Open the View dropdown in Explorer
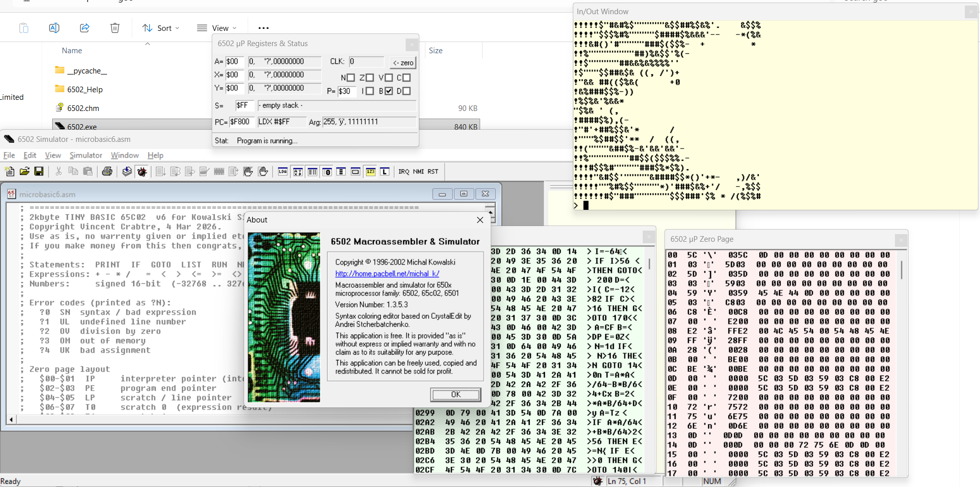 pyautogui.click(x=217, y=28)
